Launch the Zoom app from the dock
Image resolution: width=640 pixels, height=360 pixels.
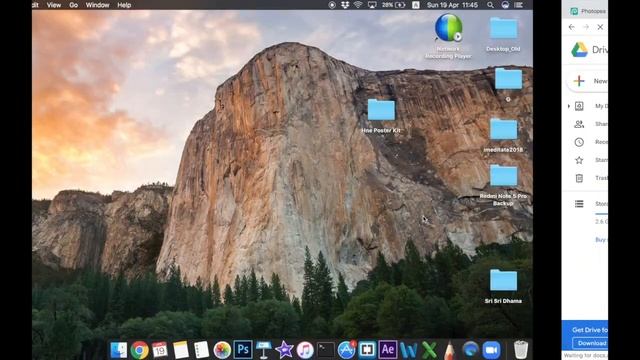(491, 350)
